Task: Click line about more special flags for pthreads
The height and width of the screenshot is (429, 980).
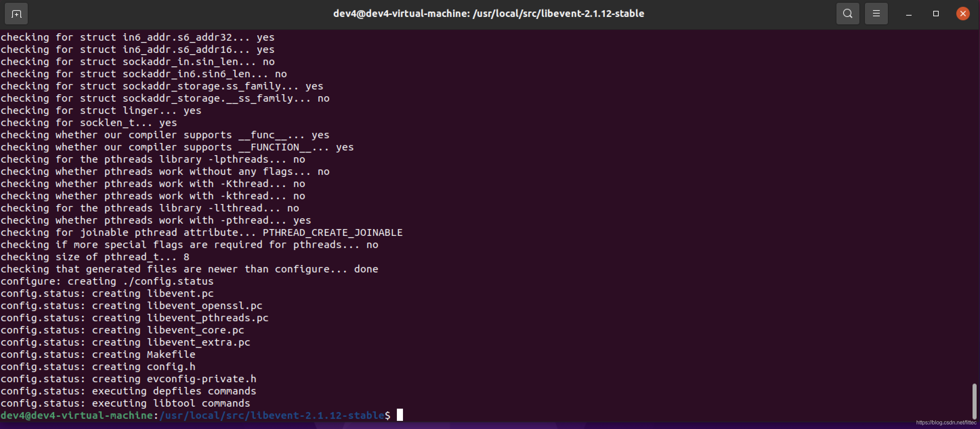Action: (189, 245)
